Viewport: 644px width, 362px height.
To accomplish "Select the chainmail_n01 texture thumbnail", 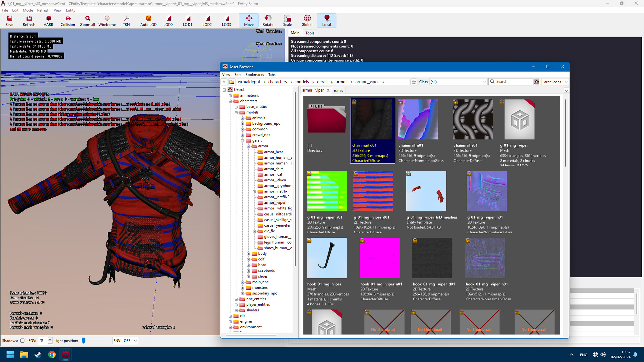I will (x=418, y=120).
